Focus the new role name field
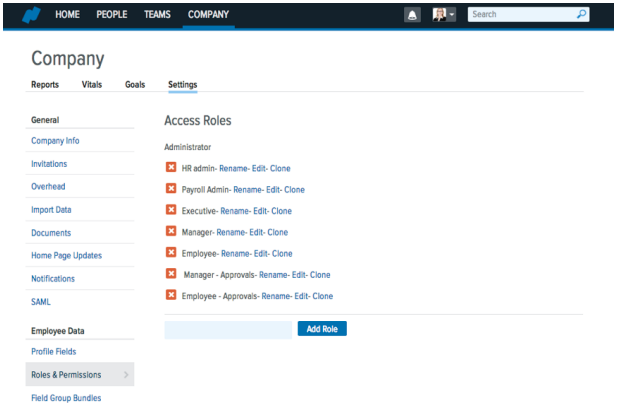This screenshot has height=415, width=618. 228,330
